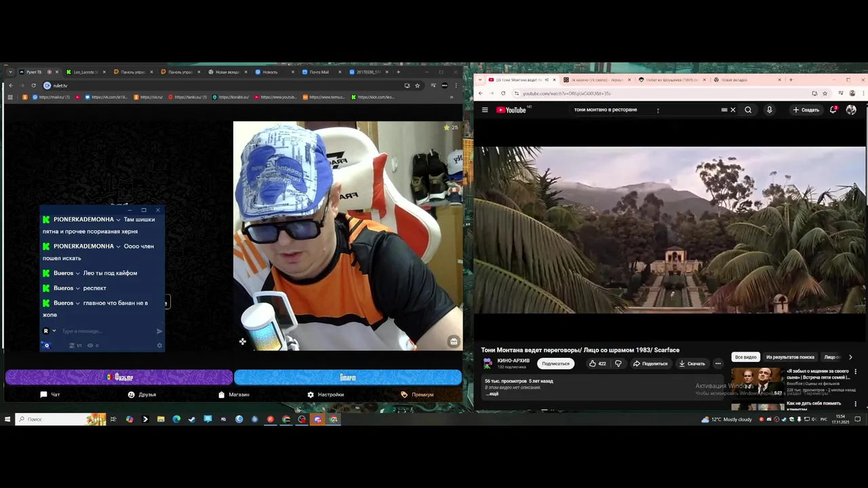868x488 pixels.
Task: Open File Explorer from the taskbar
Action: (161, 420)
